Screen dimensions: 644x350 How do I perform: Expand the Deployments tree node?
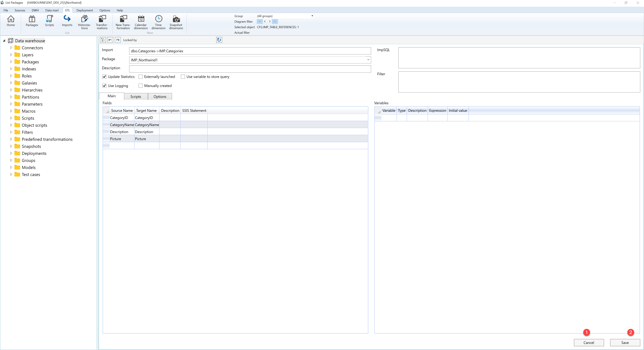[x=11, y=153]
